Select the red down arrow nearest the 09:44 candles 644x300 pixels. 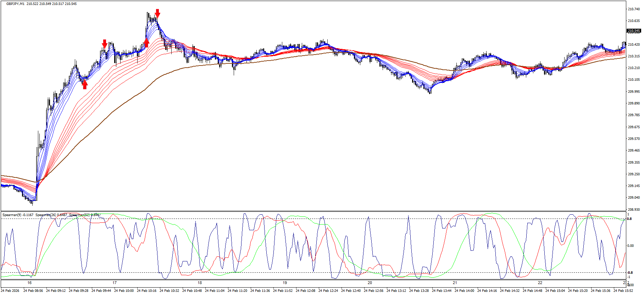coord(105,44)
